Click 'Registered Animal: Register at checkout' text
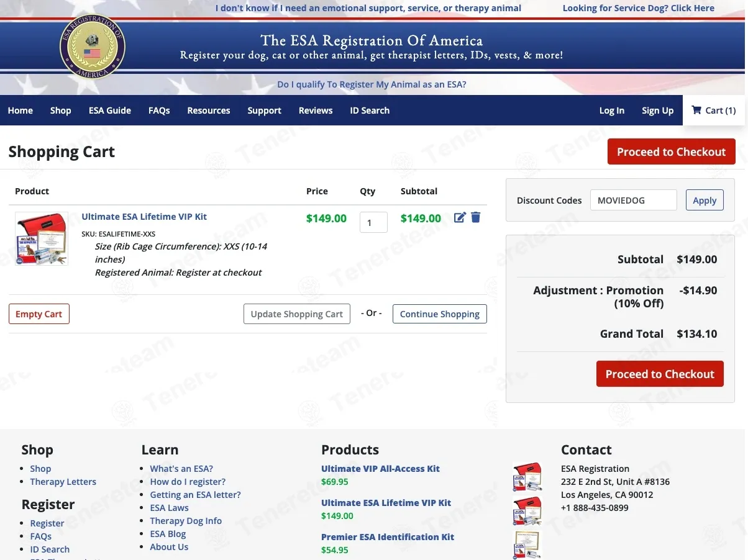The height and width of the screenshot is (560, 748). coord(178,273)
